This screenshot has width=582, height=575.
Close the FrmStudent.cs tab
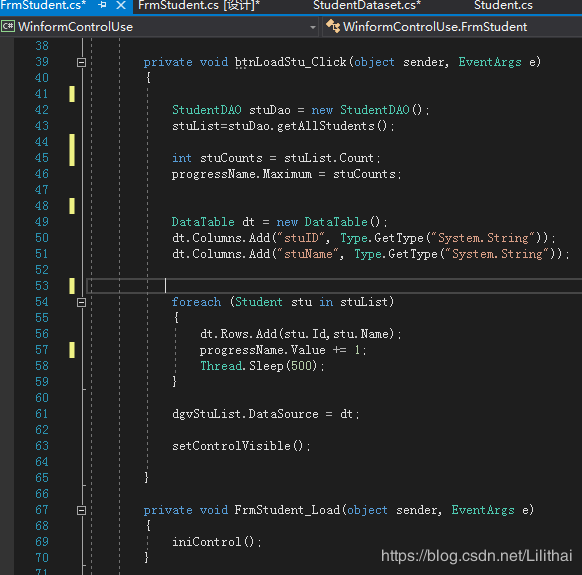(x=121, y=5)
